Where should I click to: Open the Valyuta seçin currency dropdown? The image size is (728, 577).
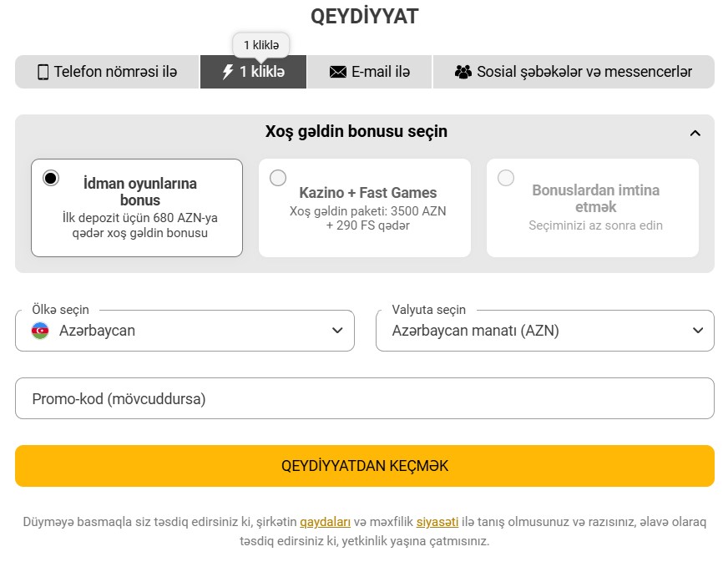click(544, 331)
